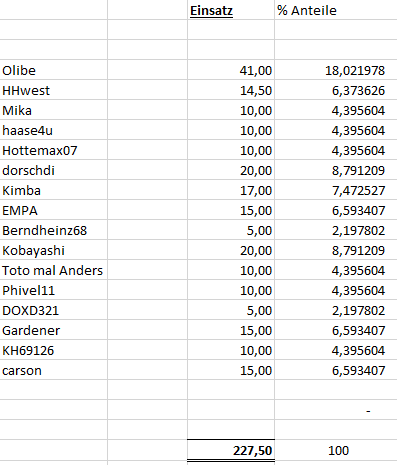Click the Phivel11 name cell
Viewport: 397px width, 465px height.
tap(54, 290)
